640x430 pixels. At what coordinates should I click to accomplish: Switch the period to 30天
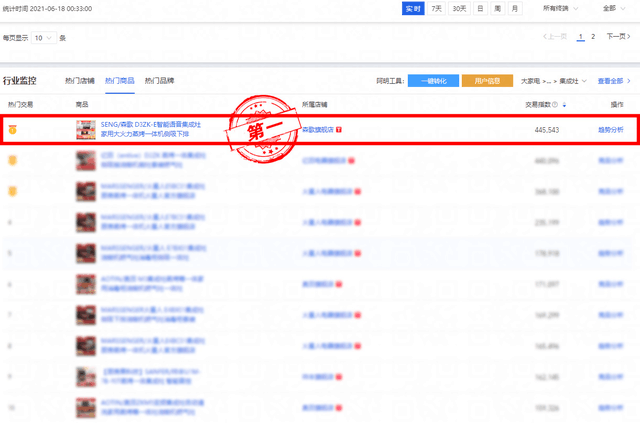459,9
